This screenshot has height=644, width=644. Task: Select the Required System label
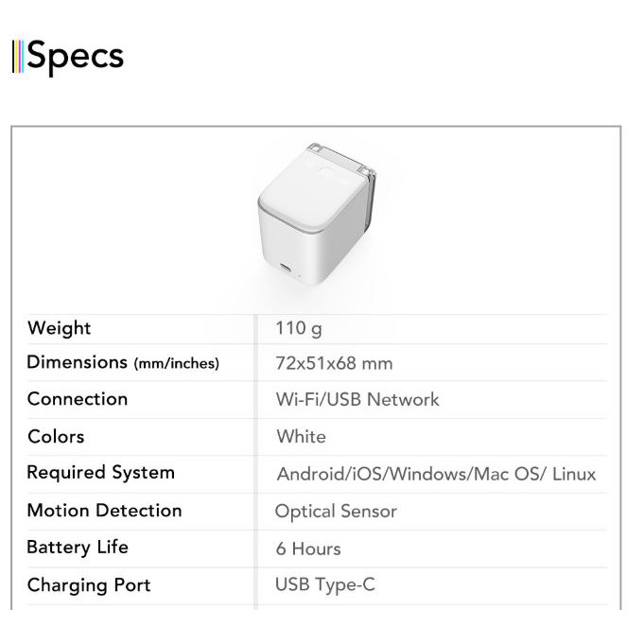(100, 473)
